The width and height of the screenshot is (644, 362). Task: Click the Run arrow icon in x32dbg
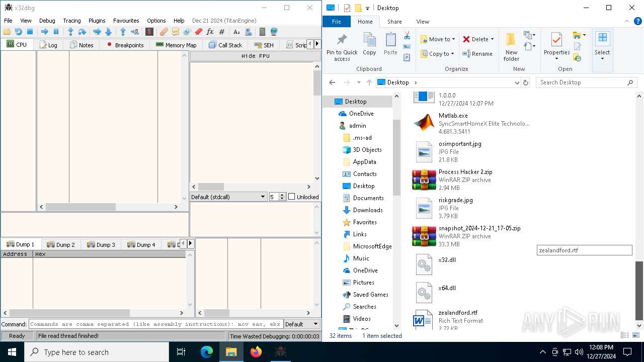(x=44, y=32)
